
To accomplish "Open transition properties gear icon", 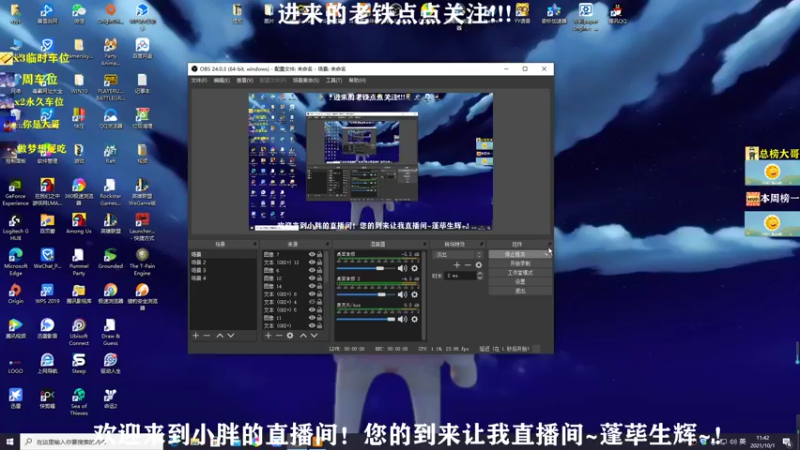I will (479, 265).
